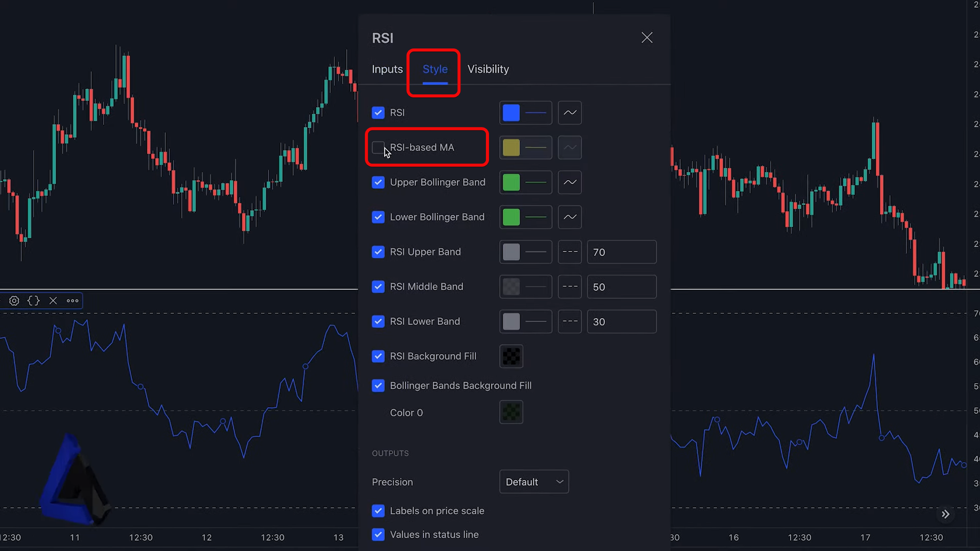This screenshot has height=551, width=980.
Task: Open RSI Middle Band line style dropdown
Action: pos(570,287)
